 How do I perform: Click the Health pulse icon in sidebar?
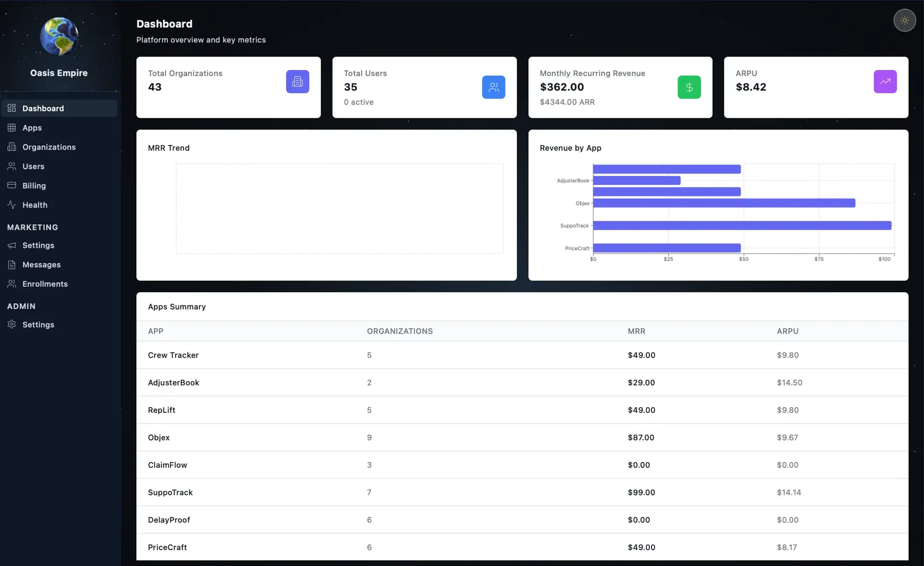12,205
